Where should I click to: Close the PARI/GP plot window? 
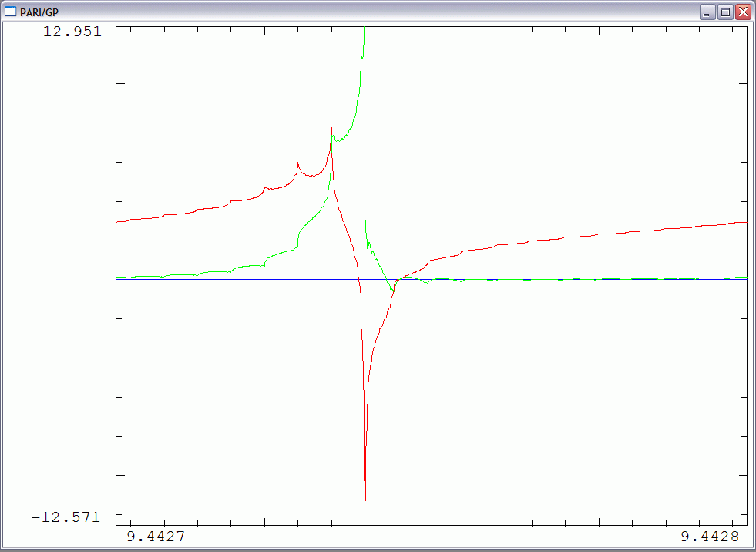tap(743, 12)
